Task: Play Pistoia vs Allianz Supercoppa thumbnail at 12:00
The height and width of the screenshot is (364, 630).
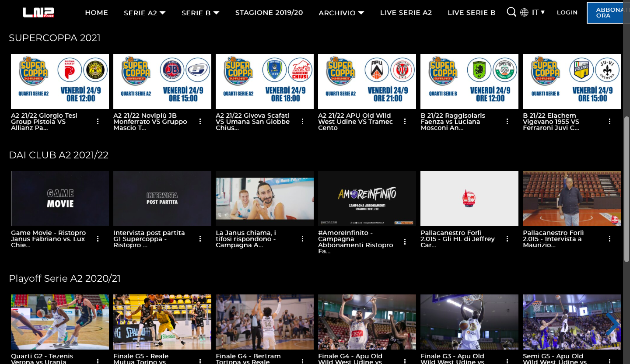Action: click(60, 81)
